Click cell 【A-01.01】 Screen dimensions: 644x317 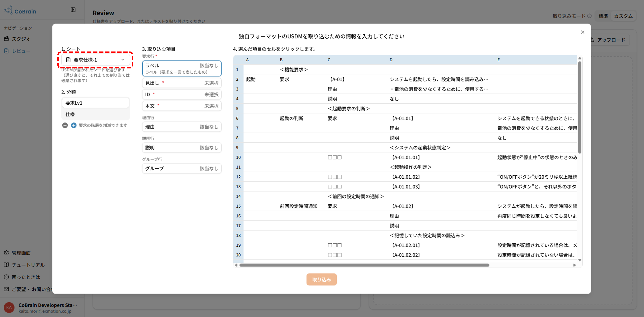441,118
